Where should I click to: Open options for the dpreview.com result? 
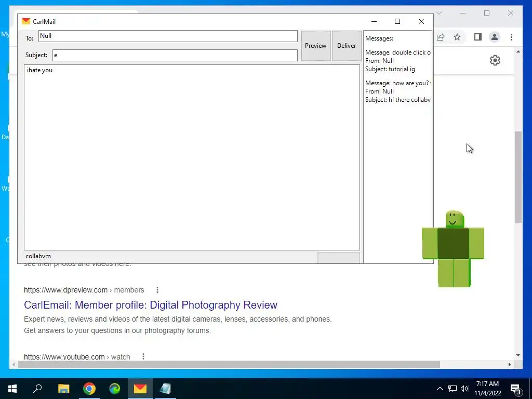pyautogui.click(x=157, y=290)
